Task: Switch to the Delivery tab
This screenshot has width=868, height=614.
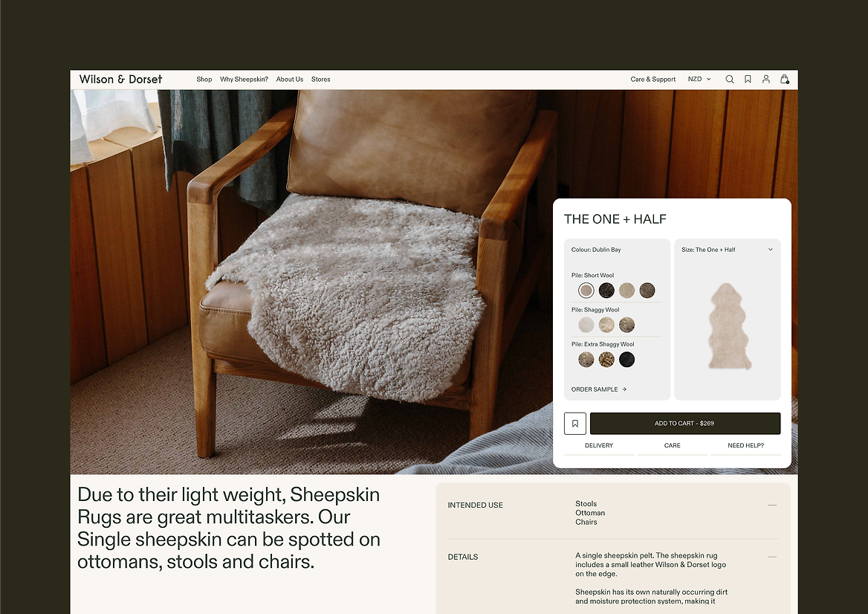Action: 599,446
